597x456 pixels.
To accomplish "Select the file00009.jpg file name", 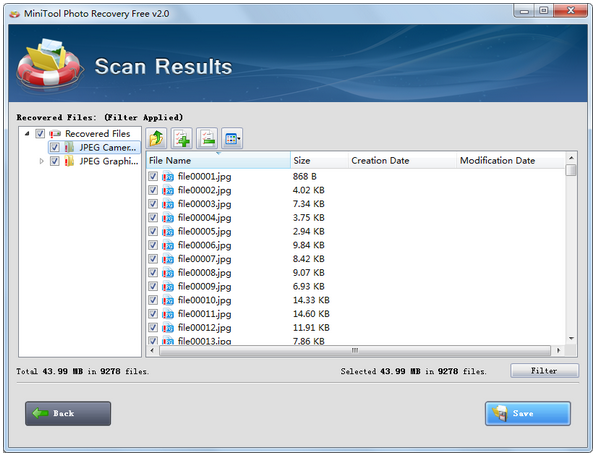I will pyautogui.click(x=204, y=287).
